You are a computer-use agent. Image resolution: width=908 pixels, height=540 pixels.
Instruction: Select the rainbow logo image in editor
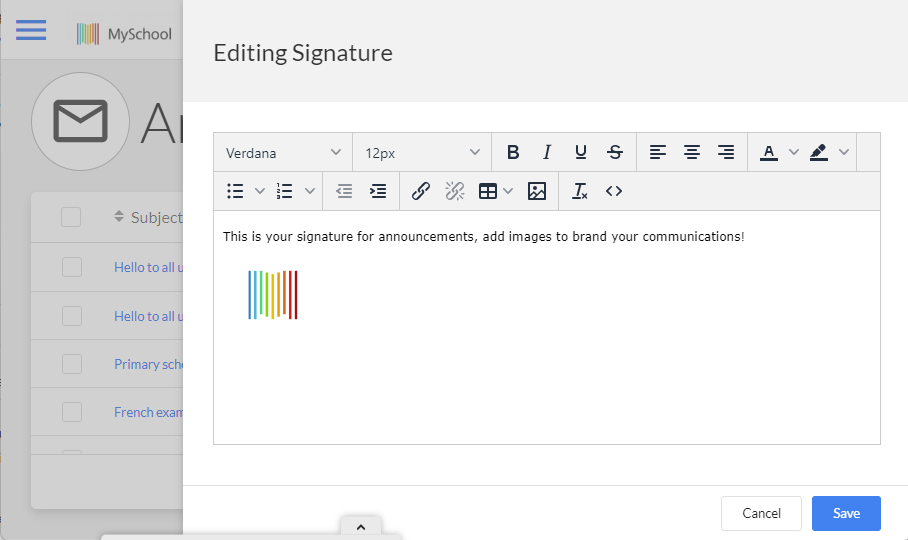click(x=273, y=295)
